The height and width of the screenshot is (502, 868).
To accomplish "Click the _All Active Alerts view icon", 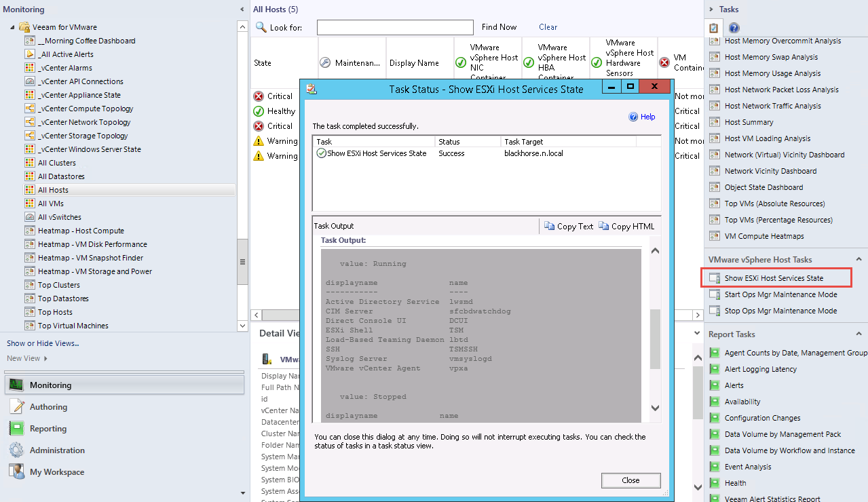I will coord(30,54).
